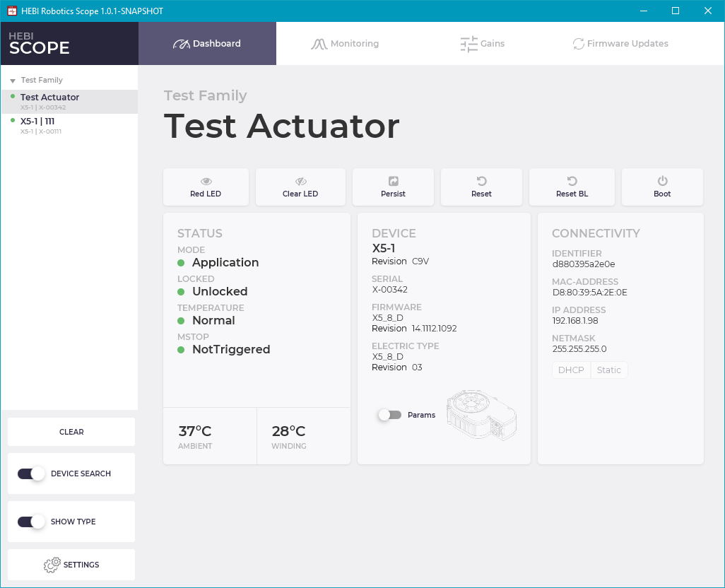Open the Firmware Updates tab
The height and width of the screenshot is (588, 725).
[620, 44]
